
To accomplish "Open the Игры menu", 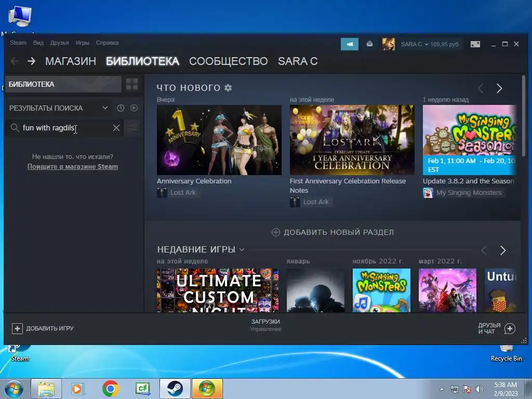I will (83, 43).
